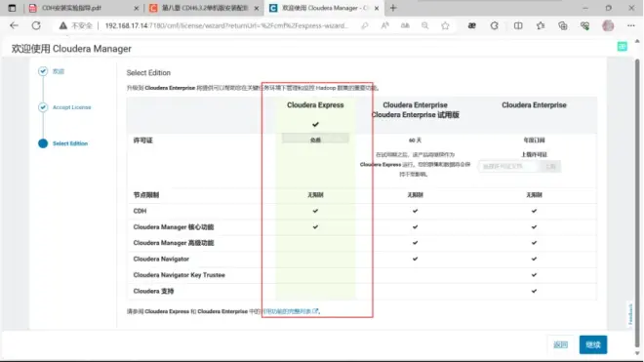Click the Not secure warning triangle icon
The image size is (644, 362).
coord(62,25)
